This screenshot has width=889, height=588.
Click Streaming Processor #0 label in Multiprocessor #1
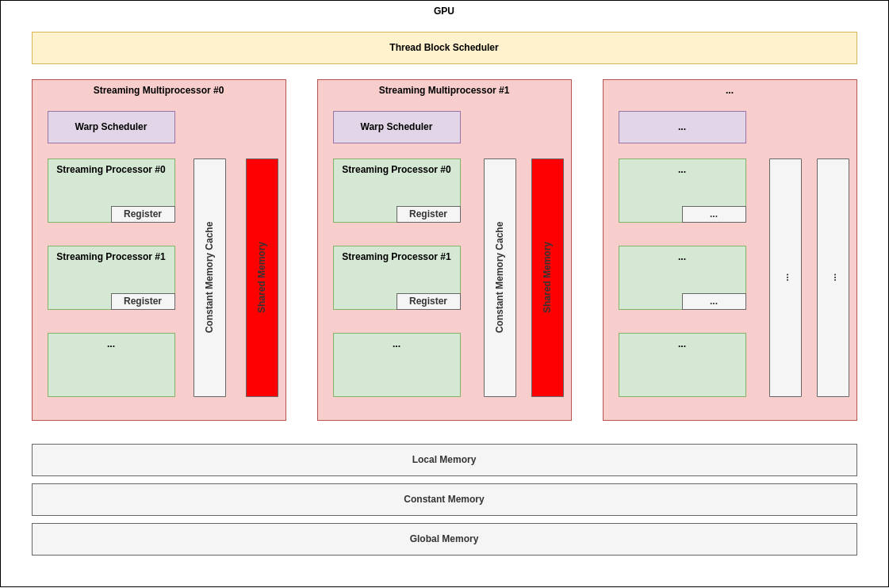(x=397, y=170)
